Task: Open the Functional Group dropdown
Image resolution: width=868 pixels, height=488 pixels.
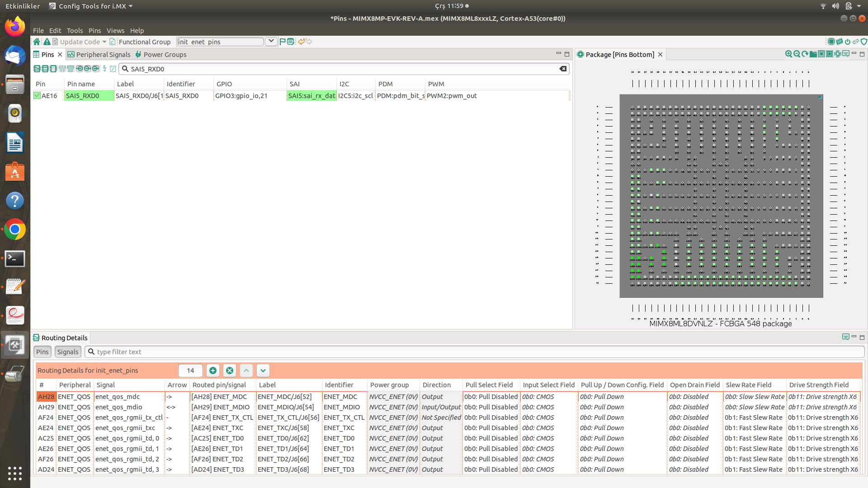Action: [271, 41]
